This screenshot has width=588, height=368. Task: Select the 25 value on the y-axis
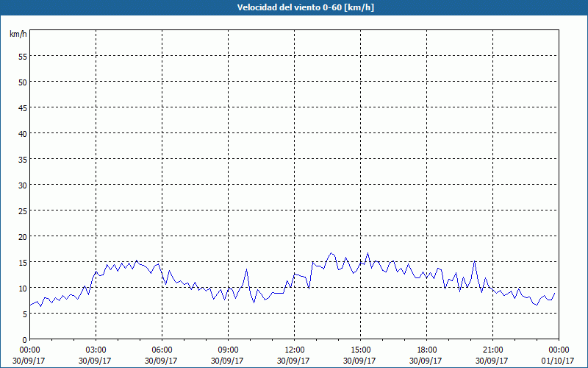click(23, 210)
